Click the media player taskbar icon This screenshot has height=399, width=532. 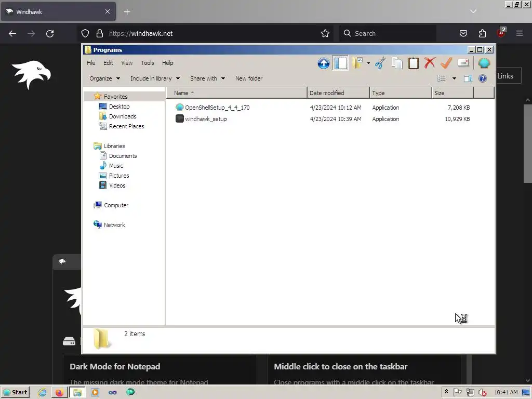click(95, 392)
